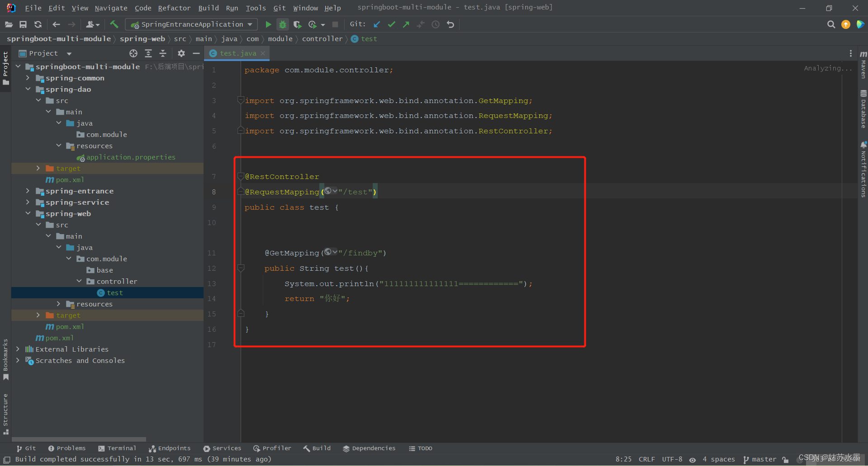Screen dimensions: 868x466
Task: Reload all from disk icon
Action: point(38,24)
